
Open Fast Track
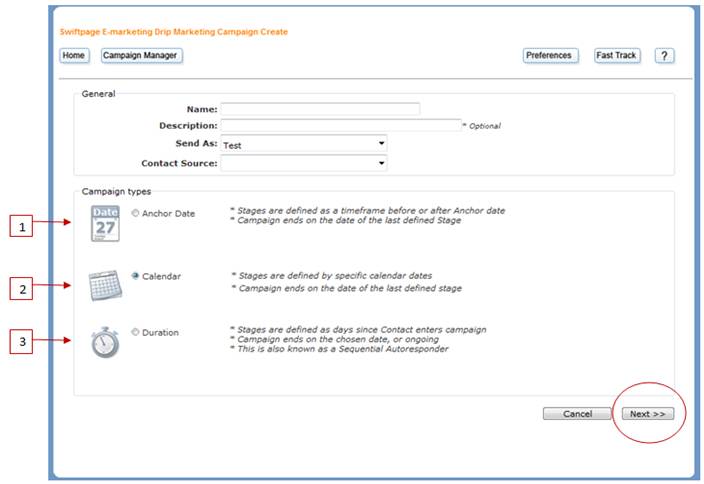click(617, 56)
